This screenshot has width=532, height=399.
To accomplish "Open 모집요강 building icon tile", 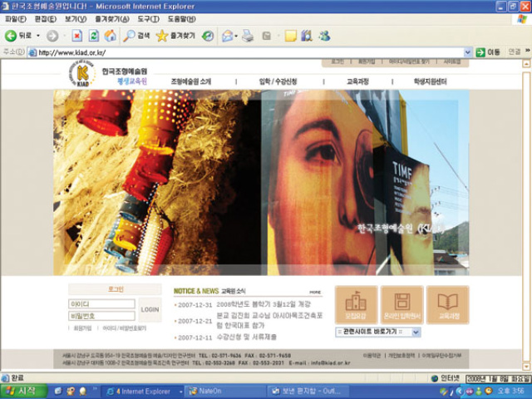I will point(356,304).
